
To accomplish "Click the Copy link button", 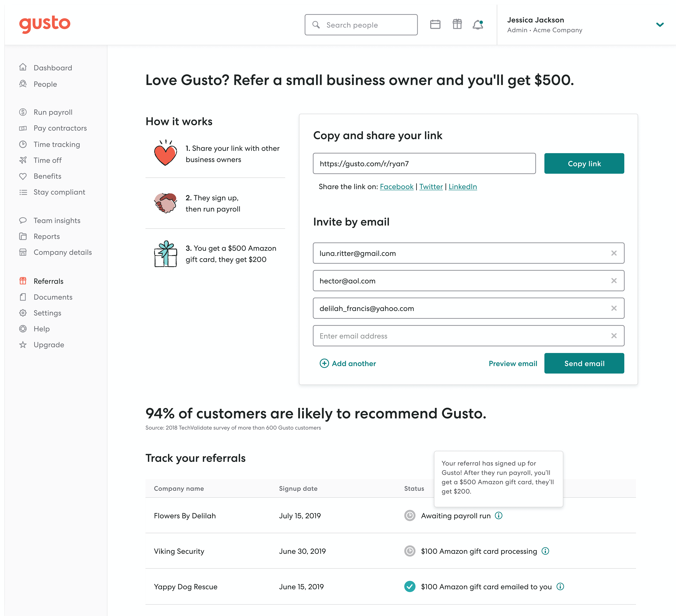I will point(584,164).
